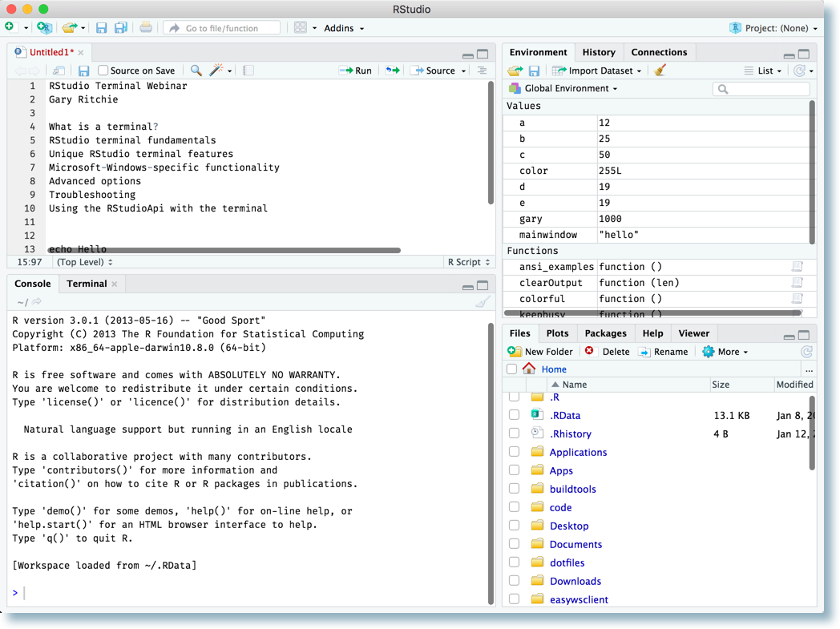Click the view current directory arrow in Console
Image resolution: width=840 pixels, height=629 pixels.
pos(36,302)
